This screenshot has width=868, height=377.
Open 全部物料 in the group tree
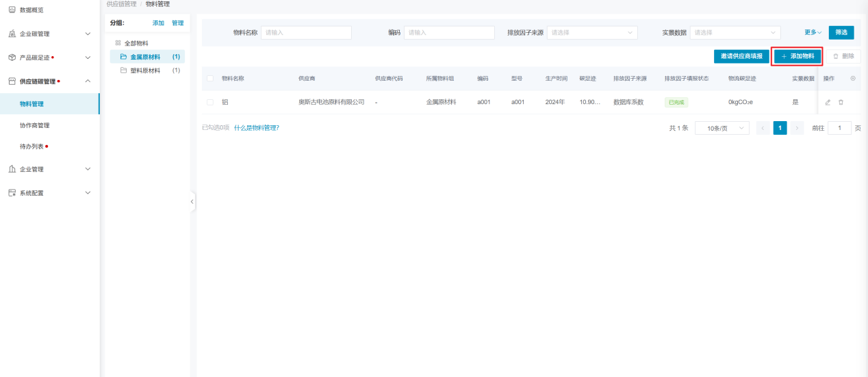tap(136, 43)
